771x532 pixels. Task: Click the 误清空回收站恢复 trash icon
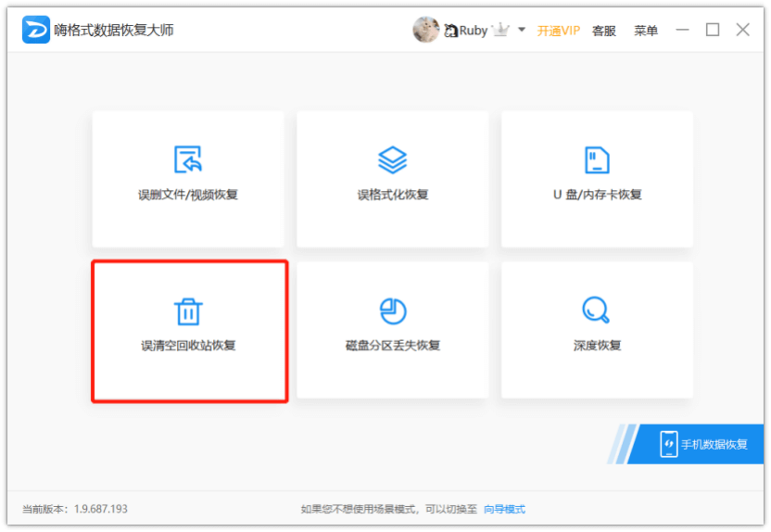click(x=188, y=311)
